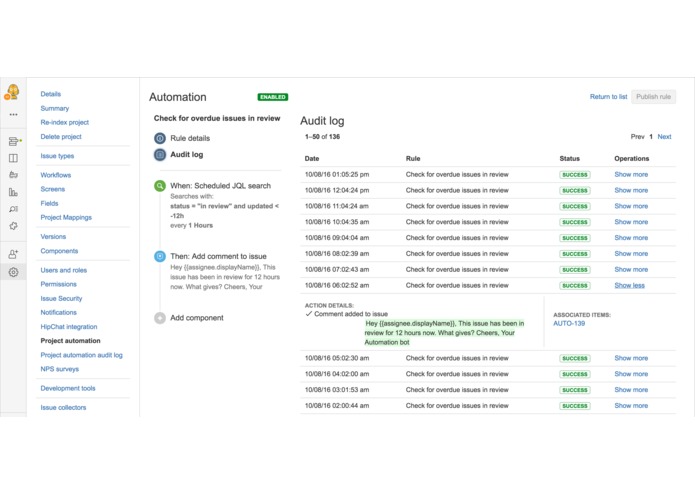The height and width of the screenshot is (494, 695).
Task: Expand Show more for 05:02:30 am entry
Action: 631,358
